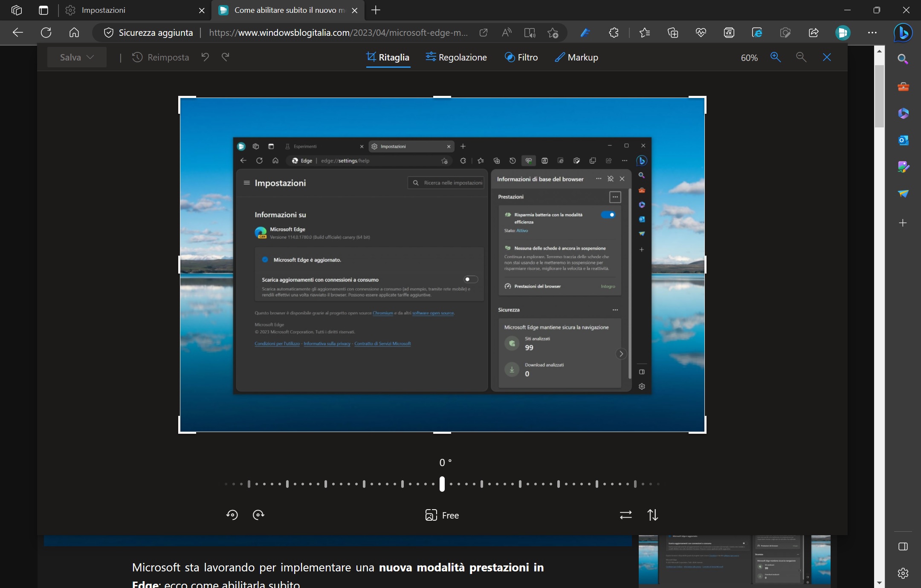The width and height of the screenshot is (921, 588).
Task: Open sidebar Image Creator icon
Action: (x=903, y=167)
